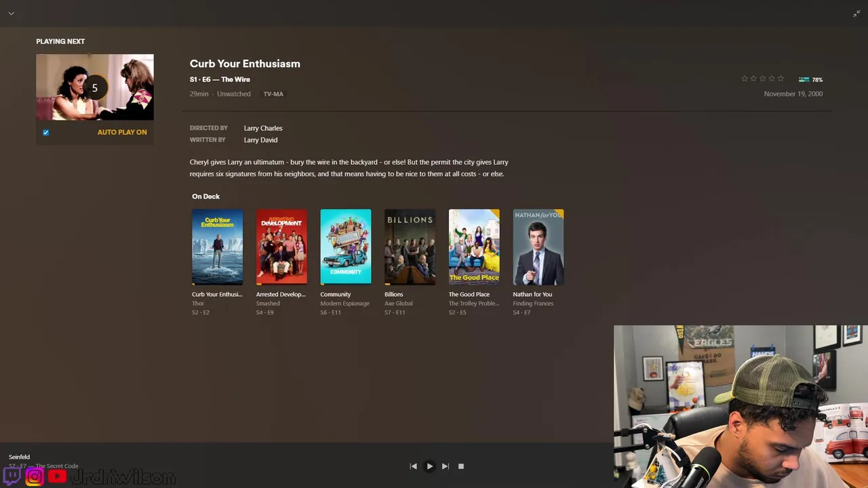868x488 pixels.
Task: Click the Billions title text
Action: pyautogui.click(x=394, y=294)
